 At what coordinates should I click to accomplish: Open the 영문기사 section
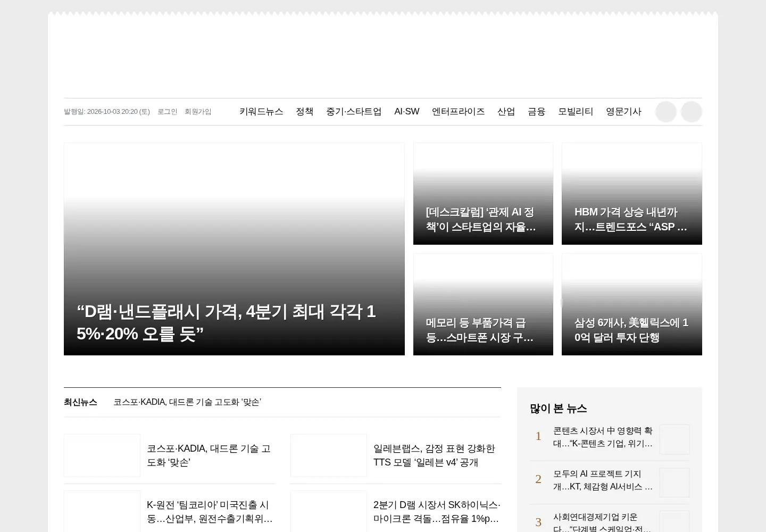point(624,112)
